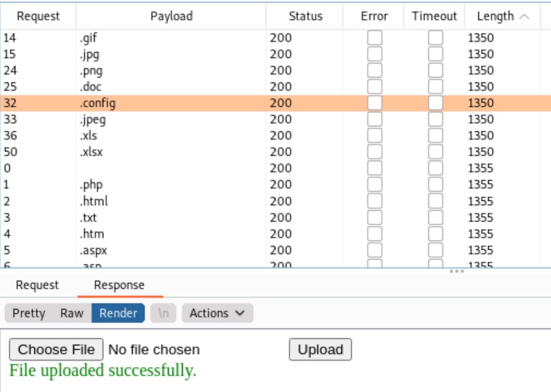Image resolution: width=551 pixels, height=392 pixels.
Task: Check the Error box for .gif payload
Action: [374, 38]
